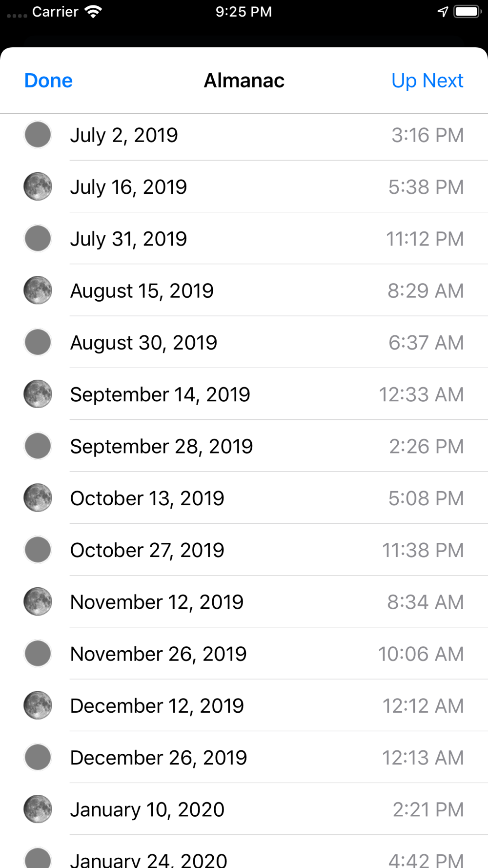488x868 pixels.
Task: Tap the new moon icon beside July 2, 2019
Action: [38, 135]
